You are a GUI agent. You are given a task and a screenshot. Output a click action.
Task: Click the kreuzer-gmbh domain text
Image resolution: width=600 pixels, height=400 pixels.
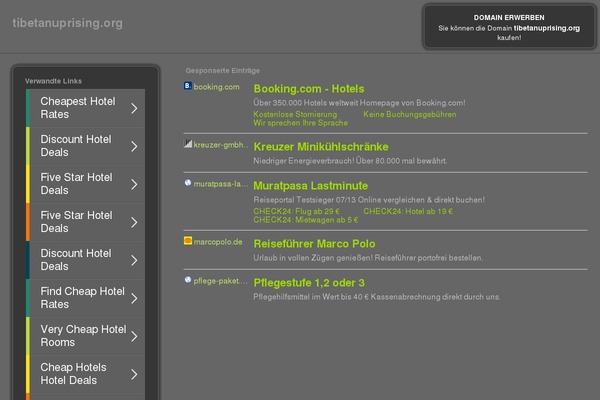(x=221, y=145)
